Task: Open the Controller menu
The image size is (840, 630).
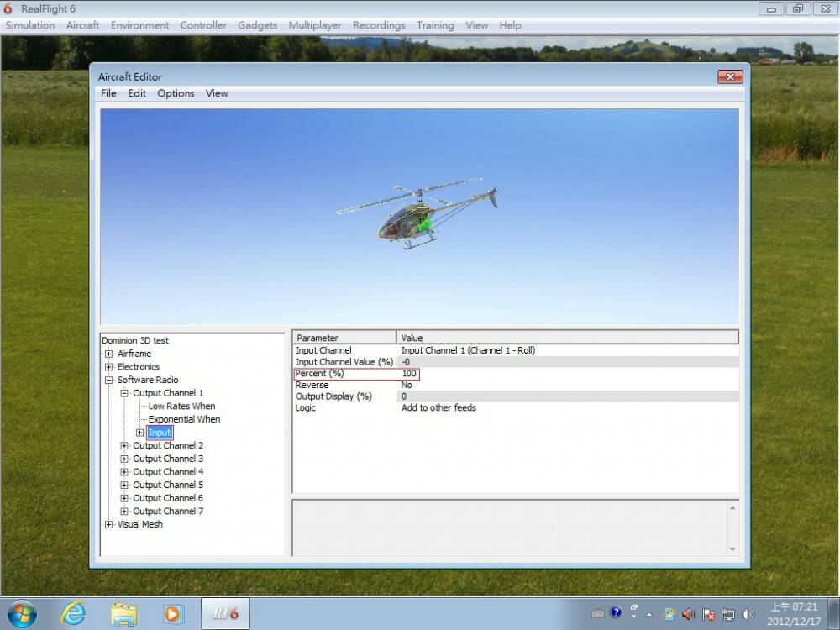Action: (x=203, y=25)
